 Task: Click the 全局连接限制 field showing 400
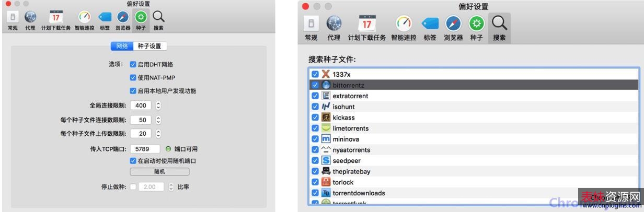click(x=141, y=105)
